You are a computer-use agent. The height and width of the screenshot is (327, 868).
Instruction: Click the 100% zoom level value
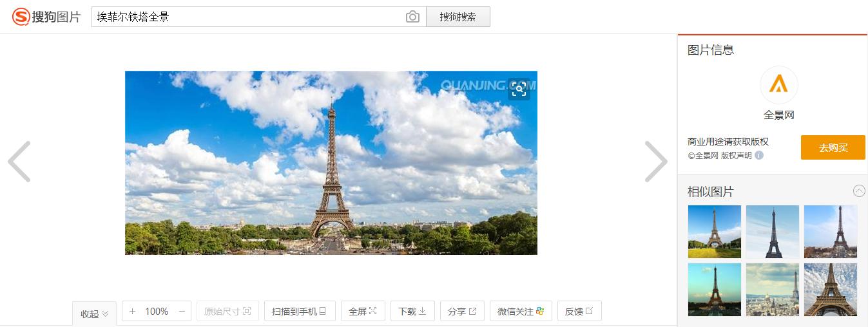[157, 312]
